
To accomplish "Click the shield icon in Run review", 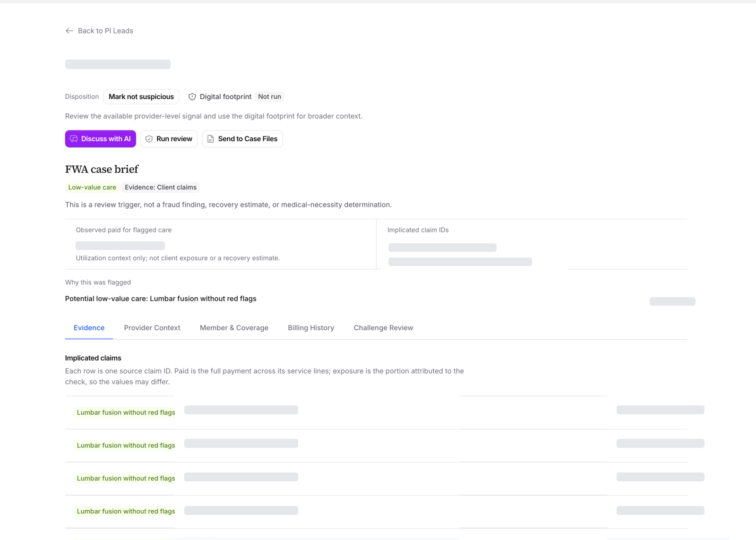I will 149,139.
